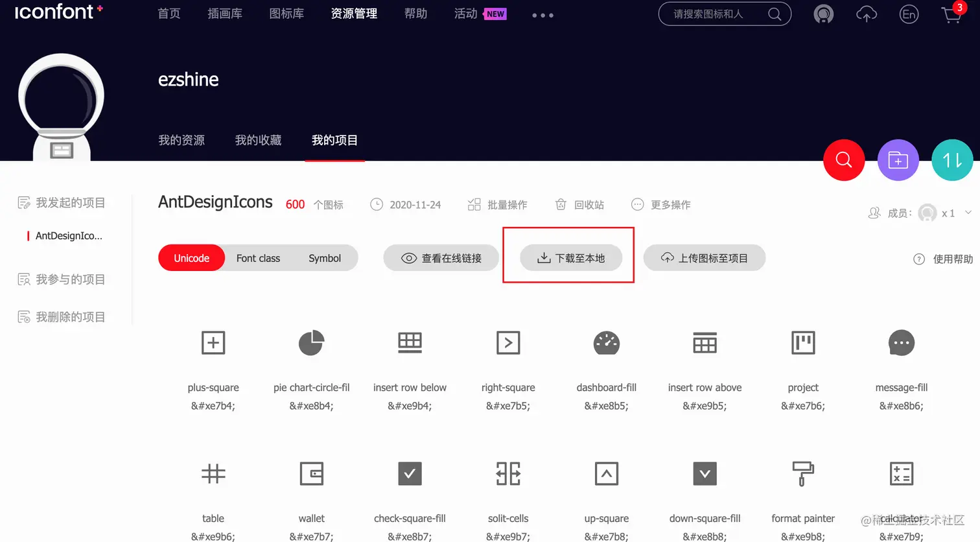Switch to Symbol format
The width and height of the screenshot is (980, 542).
[x=325, y=258]
